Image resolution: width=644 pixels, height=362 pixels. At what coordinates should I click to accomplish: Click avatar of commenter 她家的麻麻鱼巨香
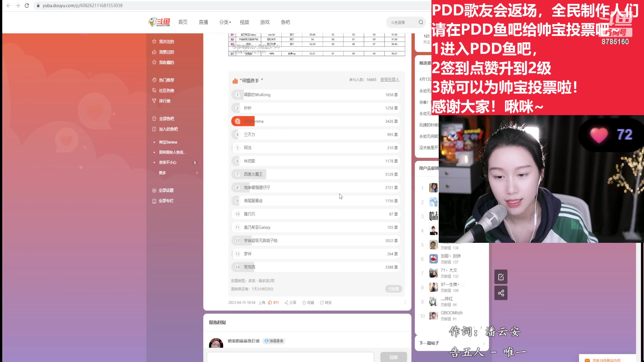(216, 343)
